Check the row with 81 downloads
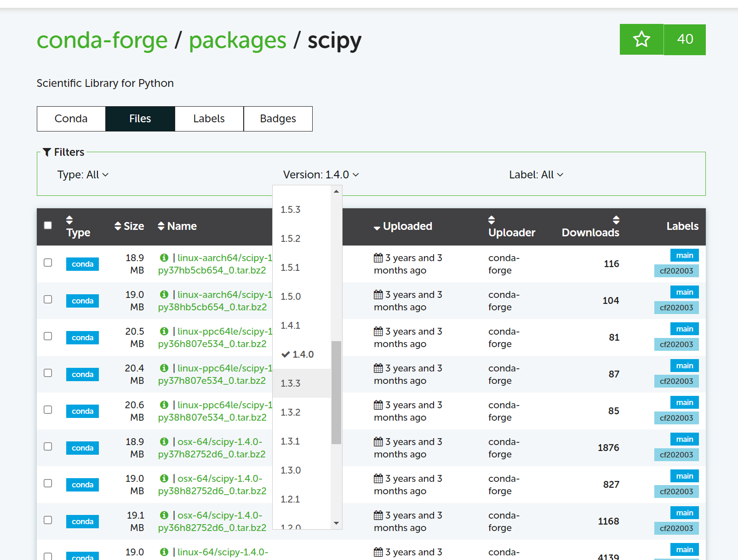The image size is (738, 560). 48,336
